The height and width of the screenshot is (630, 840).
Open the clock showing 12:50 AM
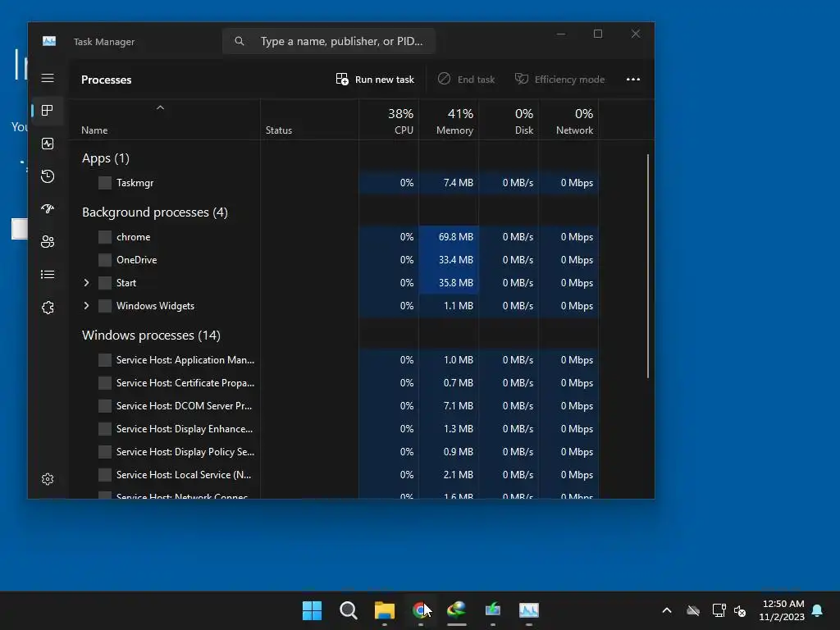782,610
